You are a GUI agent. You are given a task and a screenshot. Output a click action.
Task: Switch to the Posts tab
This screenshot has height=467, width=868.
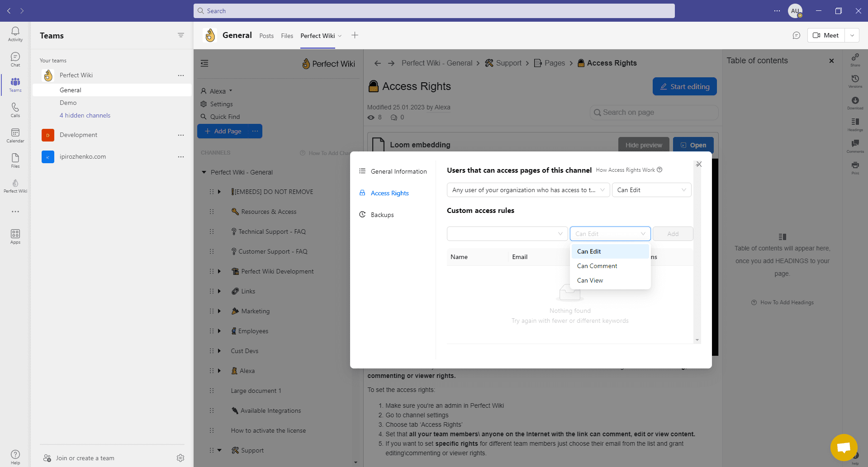[x=266, y=36]
